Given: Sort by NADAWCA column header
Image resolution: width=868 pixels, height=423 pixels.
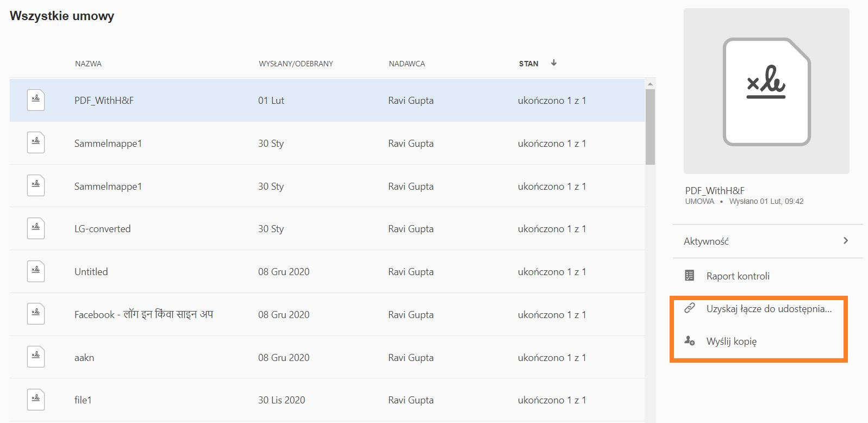Looking at the screenshot, I should (x=407, y=64).
